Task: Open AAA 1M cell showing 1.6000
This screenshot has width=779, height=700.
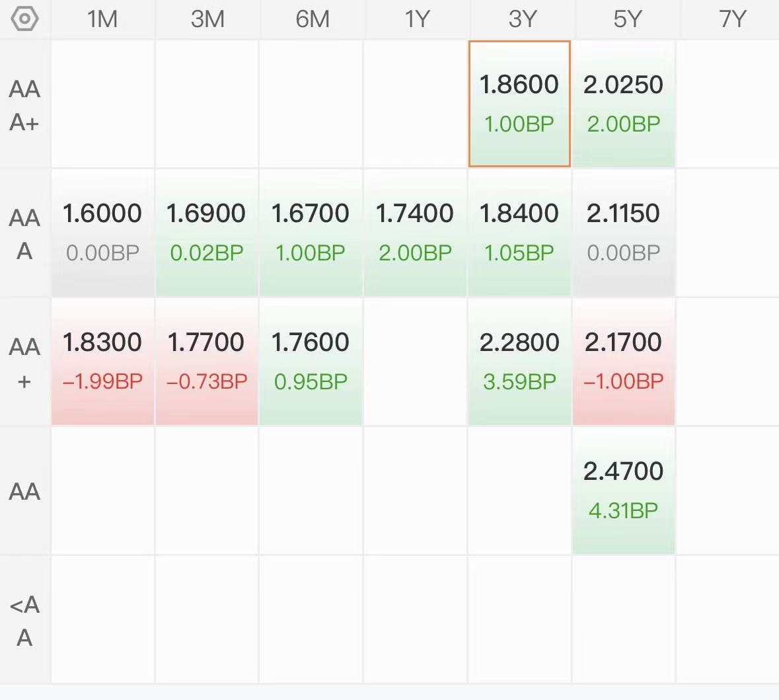Action: (102, 233)
